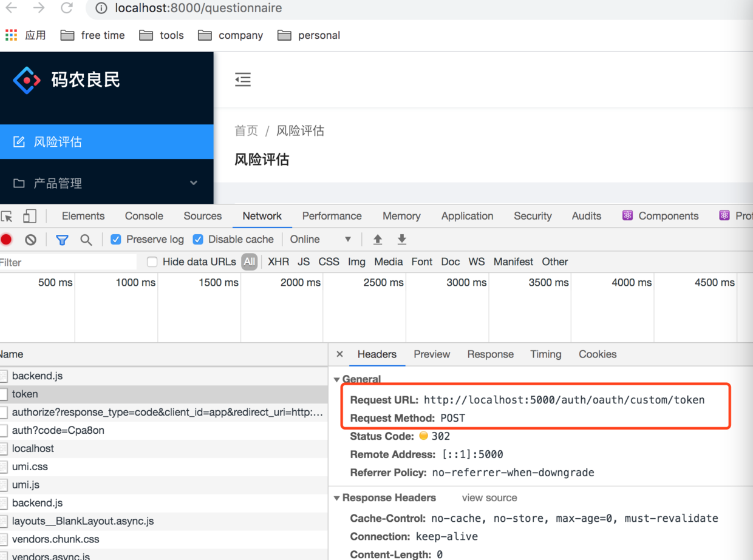Switch to the Sources tab
This screenshot has width=753, height=560.
203,216
